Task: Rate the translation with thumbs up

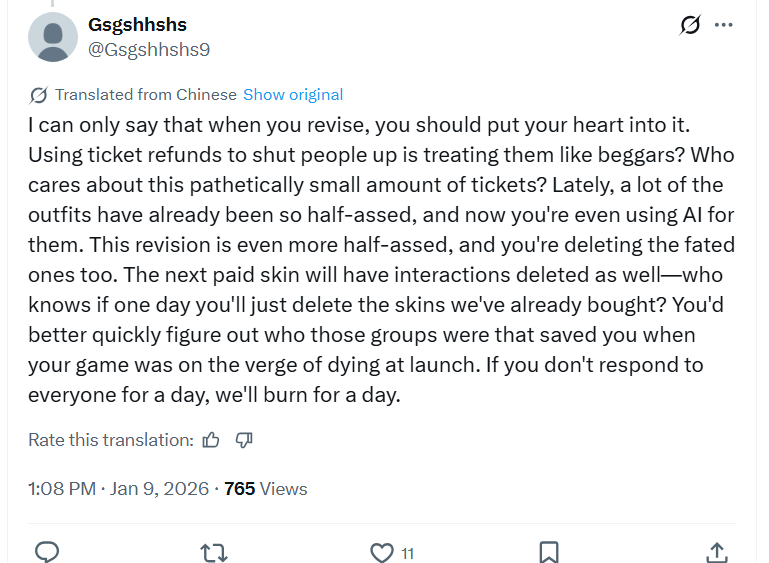Action: 211,439
